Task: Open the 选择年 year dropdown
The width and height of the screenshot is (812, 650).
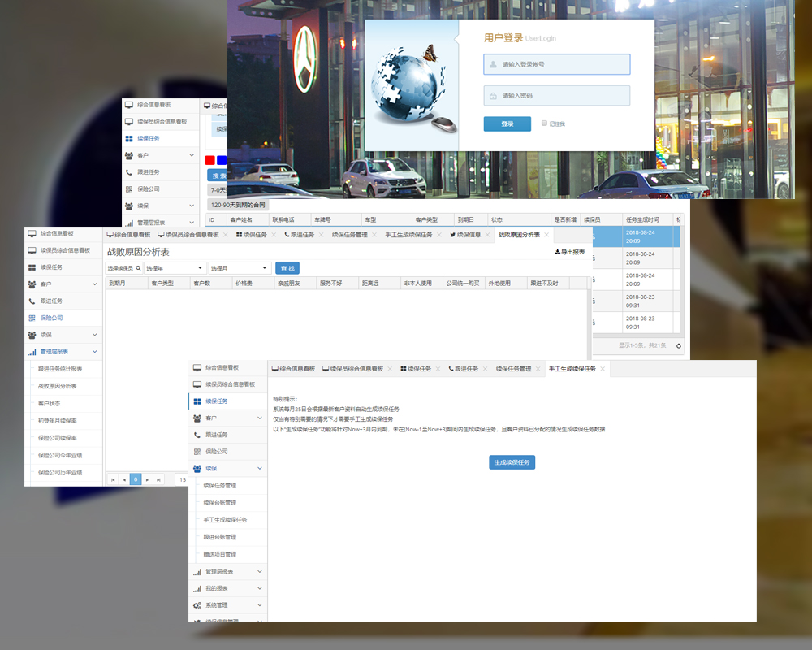Action: point(175,268)
